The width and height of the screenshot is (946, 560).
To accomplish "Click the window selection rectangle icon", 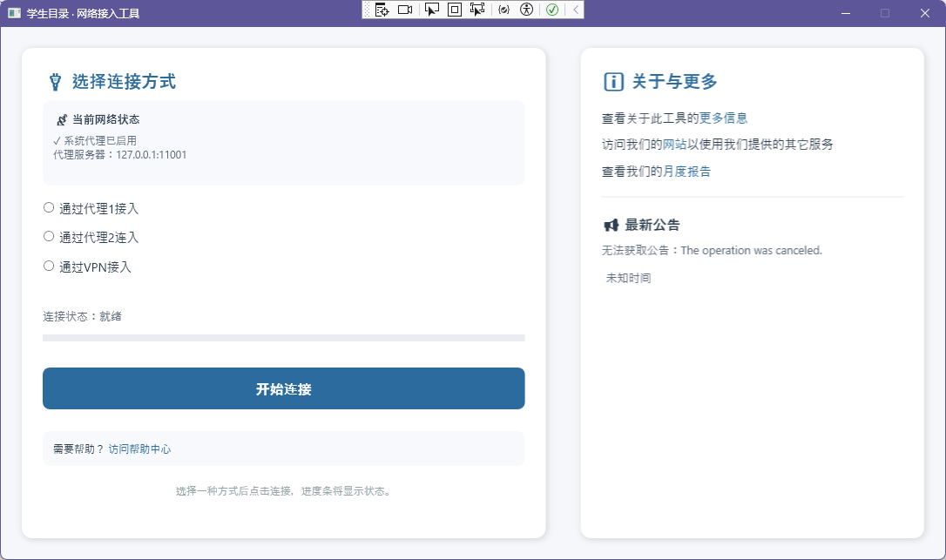I will pyautogui.click(x=456, y=9).
